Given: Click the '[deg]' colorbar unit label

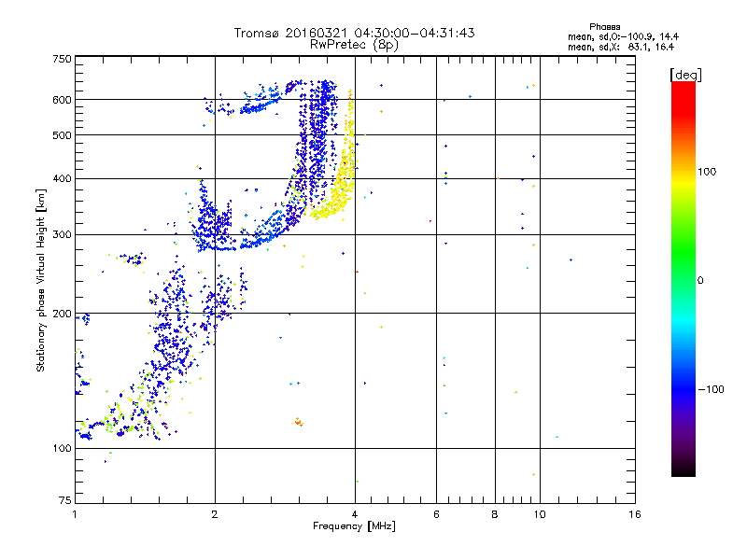Looking at the screenshot, I should (685, 75).
